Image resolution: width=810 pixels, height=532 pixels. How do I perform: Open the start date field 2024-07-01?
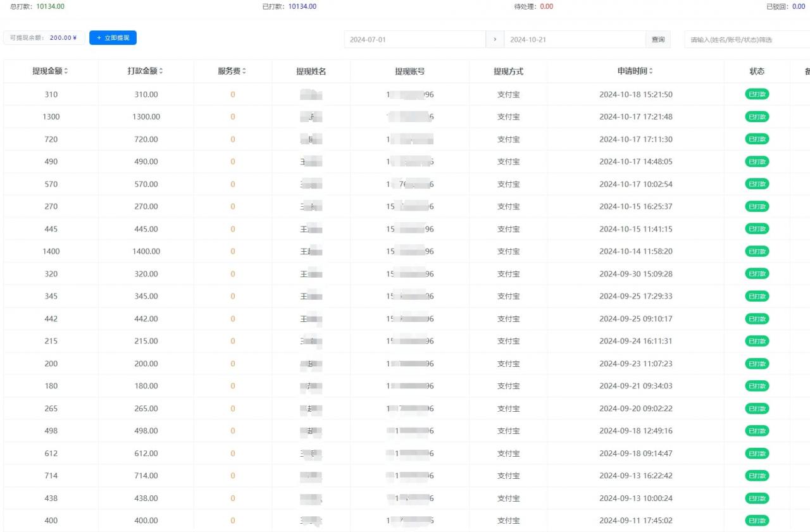coord(414,39)
